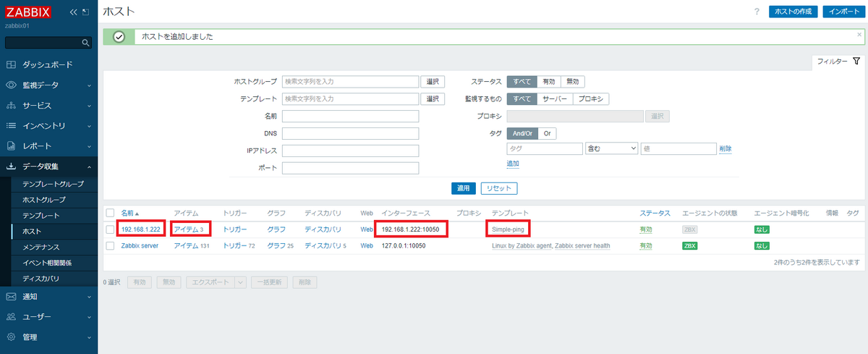Set status filter to 無効

coord(573,82)
